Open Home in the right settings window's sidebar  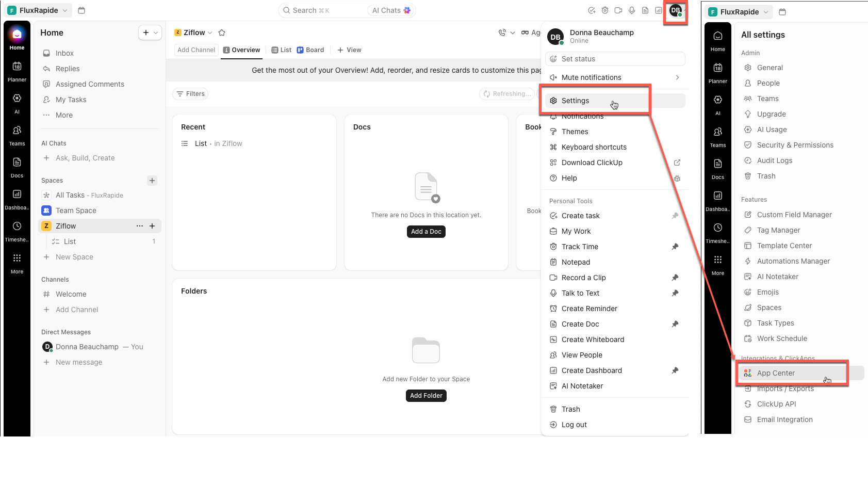pyautogui.click(x=718, y=41)
